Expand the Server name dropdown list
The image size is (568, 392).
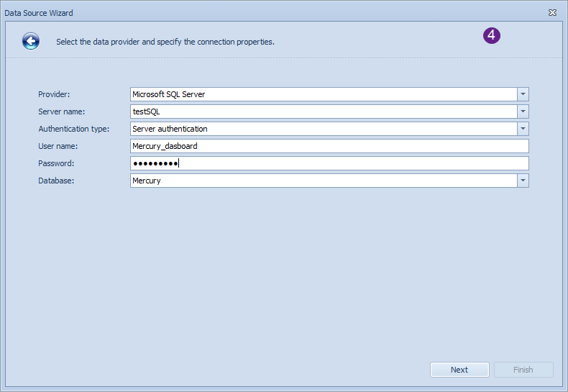click(x=523, y=111)
